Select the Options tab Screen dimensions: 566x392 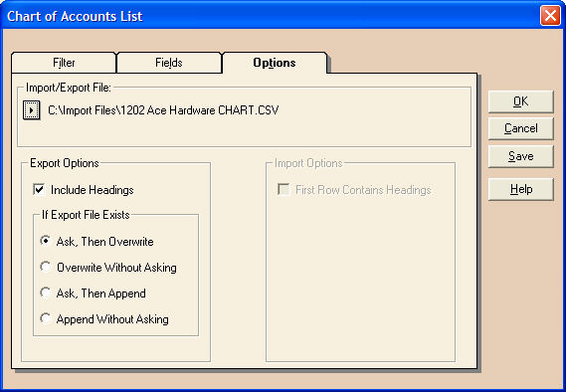coord(275,63)
